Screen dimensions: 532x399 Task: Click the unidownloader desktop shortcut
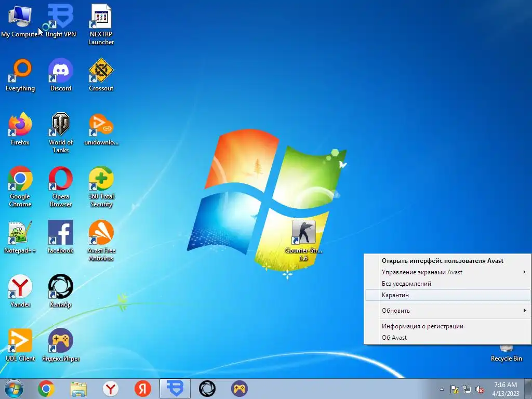[101, 129]
